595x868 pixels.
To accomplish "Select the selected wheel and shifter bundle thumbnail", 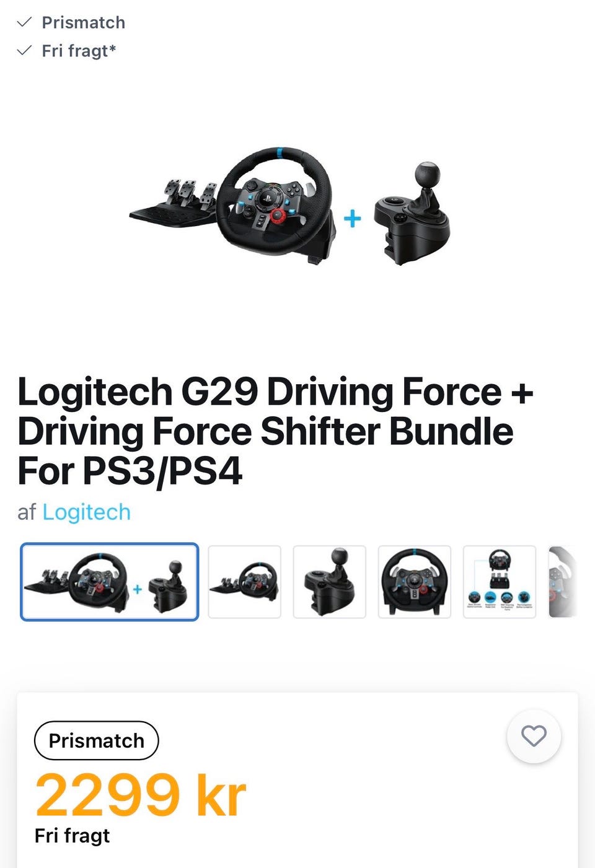I will pyautogui.click(x=110, y=582).
